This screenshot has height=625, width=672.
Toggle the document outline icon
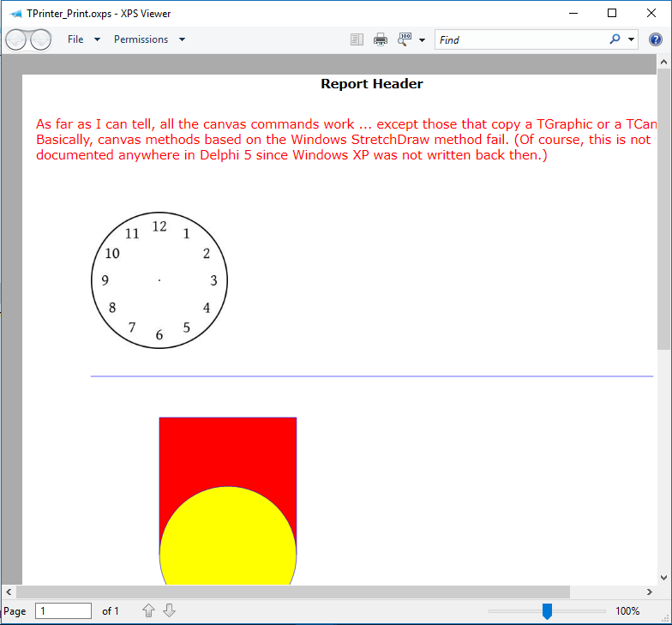pyautogui.click(x=357, y=39)
